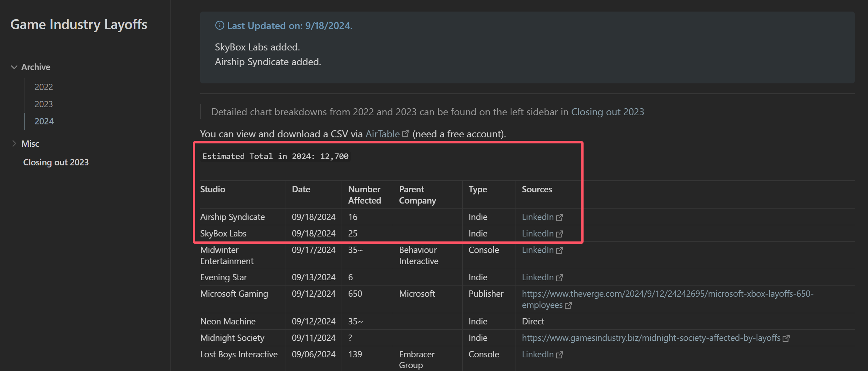Click the Date column header

[x=301, y=189]
